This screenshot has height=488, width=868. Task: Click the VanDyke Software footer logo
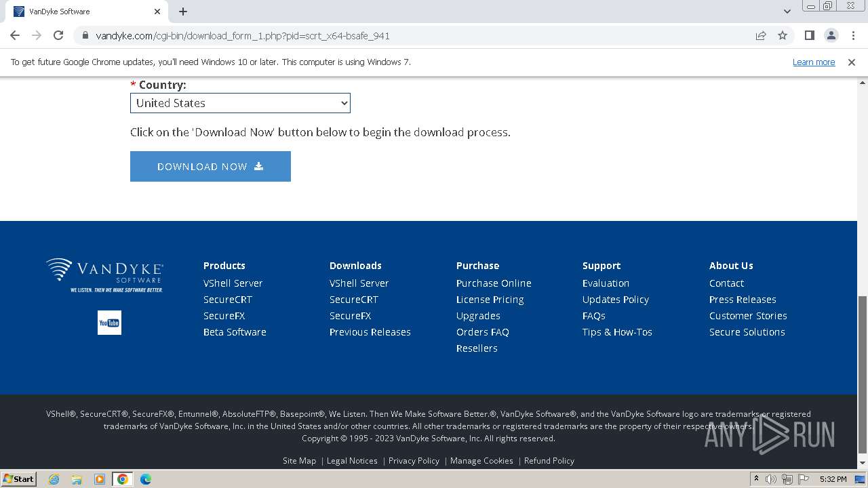(x=105, y=274)
